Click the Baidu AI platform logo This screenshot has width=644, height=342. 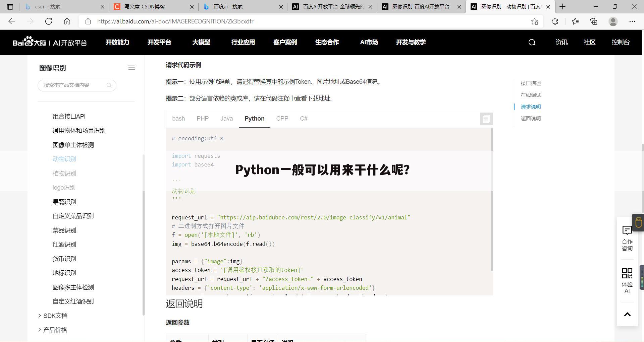pyautogui.click(x=50, y=42)
